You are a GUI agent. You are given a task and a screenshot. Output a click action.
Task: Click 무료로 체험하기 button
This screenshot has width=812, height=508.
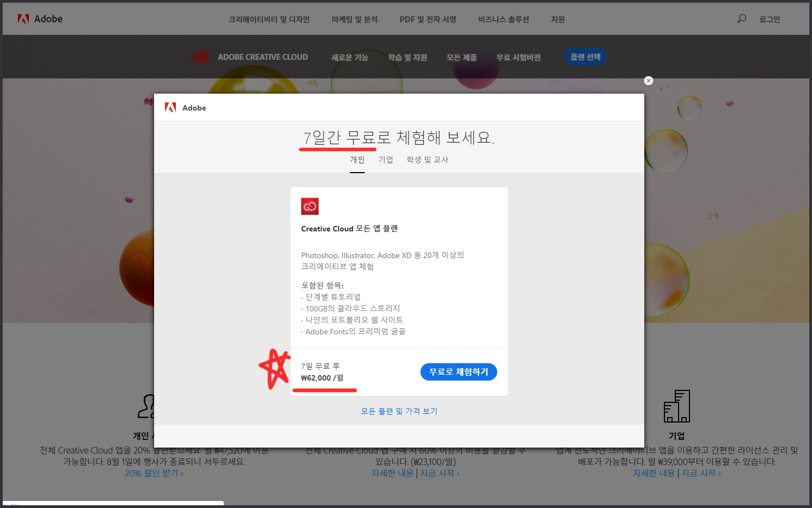coord(459,372)
